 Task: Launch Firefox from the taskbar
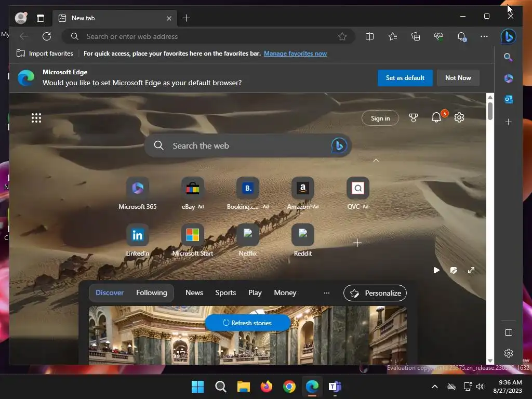[267, 387]
